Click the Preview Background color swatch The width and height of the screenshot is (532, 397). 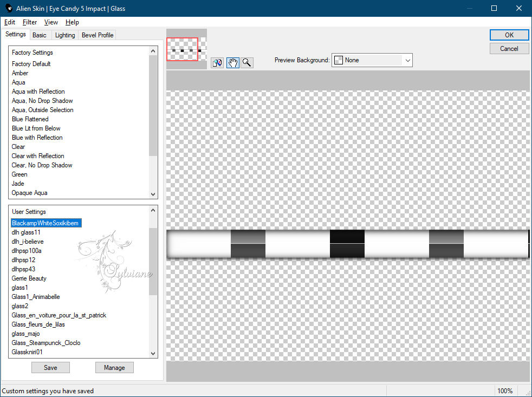tap(339, 60)
